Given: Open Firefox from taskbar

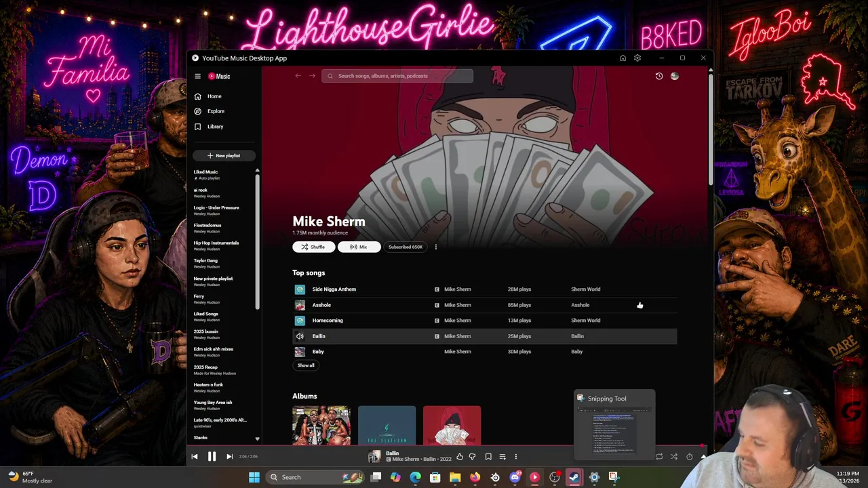Looking at the screenshot, I should (x=475, y=477).
